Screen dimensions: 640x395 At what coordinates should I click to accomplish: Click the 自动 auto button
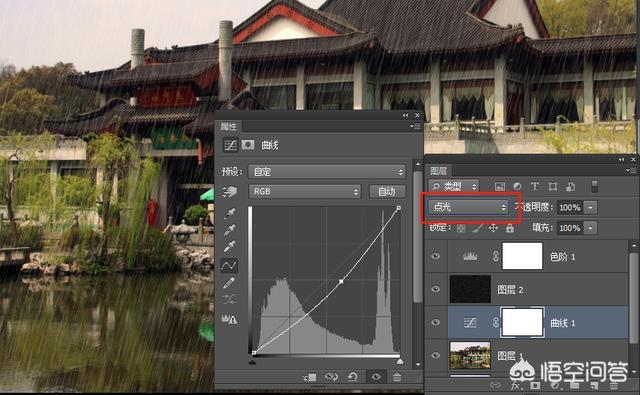(x=387, y=191)
